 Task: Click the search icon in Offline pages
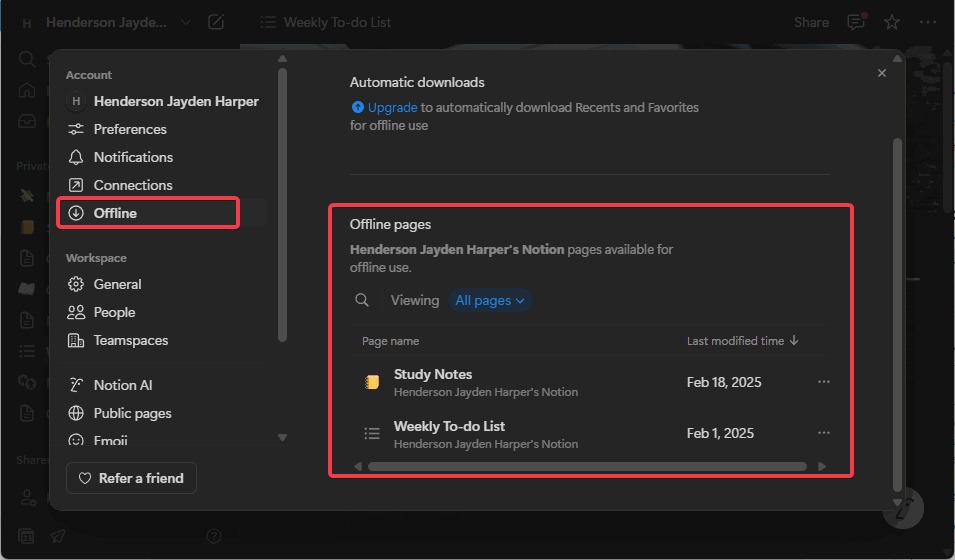click(362, 300)
